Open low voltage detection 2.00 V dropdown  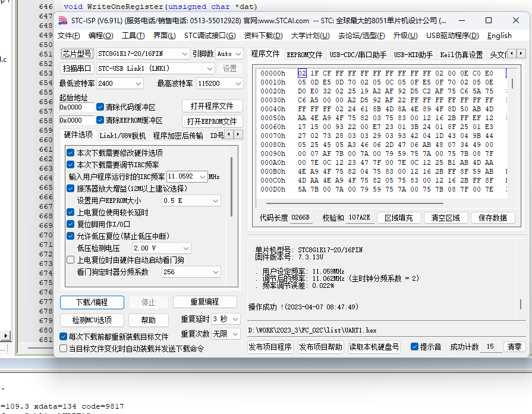click(162, 248)
